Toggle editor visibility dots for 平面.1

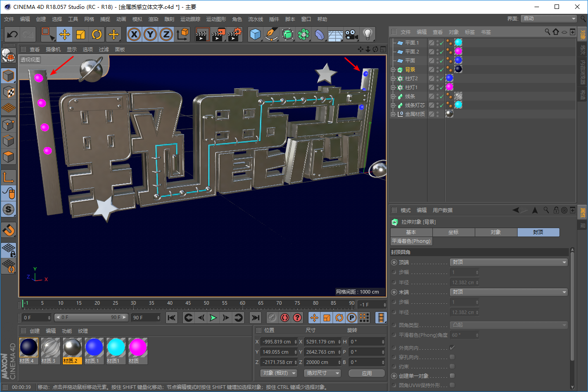437,43
